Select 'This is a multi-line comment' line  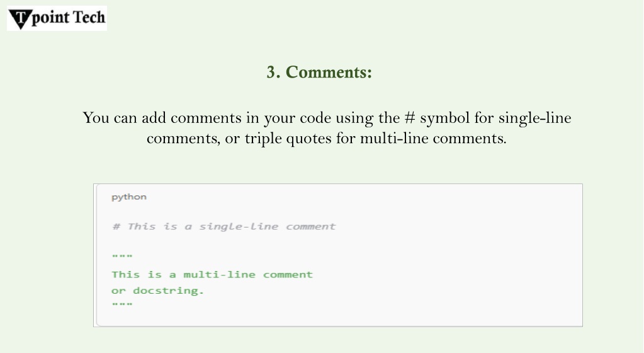pyautogui.click(x=212, y=274)
